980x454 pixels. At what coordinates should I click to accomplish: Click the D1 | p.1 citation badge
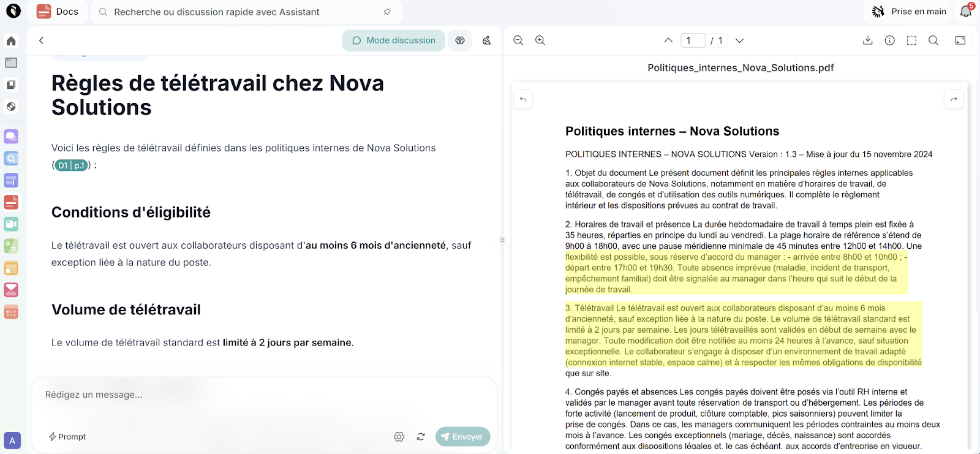72,165
